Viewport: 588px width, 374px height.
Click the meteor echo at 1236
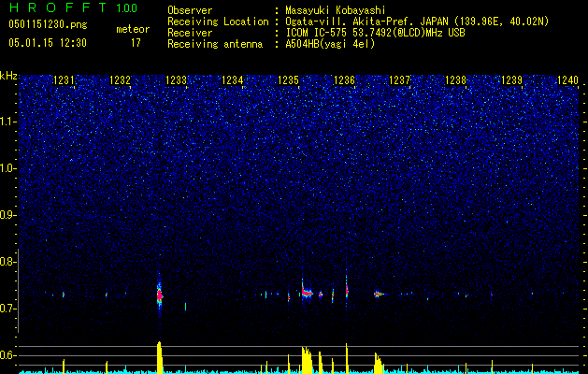coord(347,290)
